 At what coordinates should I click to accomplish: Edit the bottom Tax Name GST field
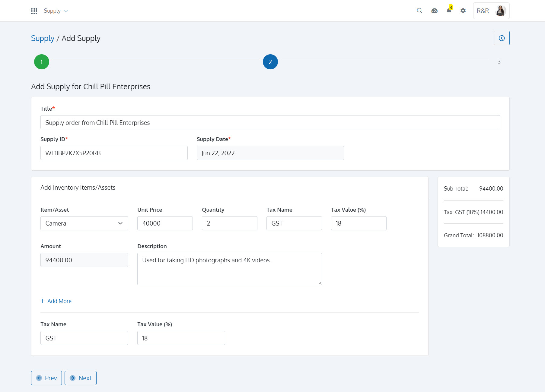[x=84, y=338]
